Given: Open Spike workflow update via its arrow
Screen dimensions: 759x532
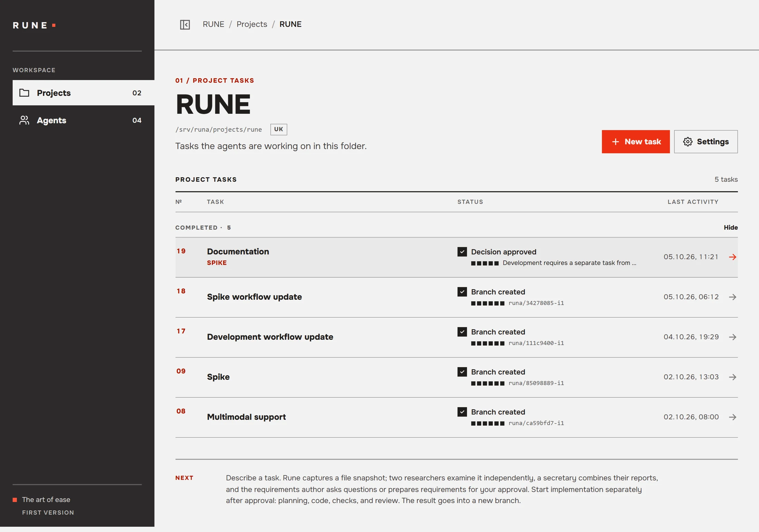Looking at the screenshot, I should 732,297.
